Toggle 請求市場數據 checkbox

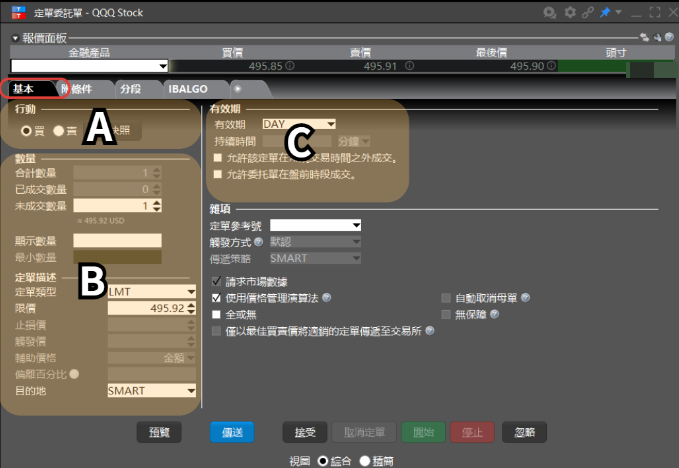point(217,281)
